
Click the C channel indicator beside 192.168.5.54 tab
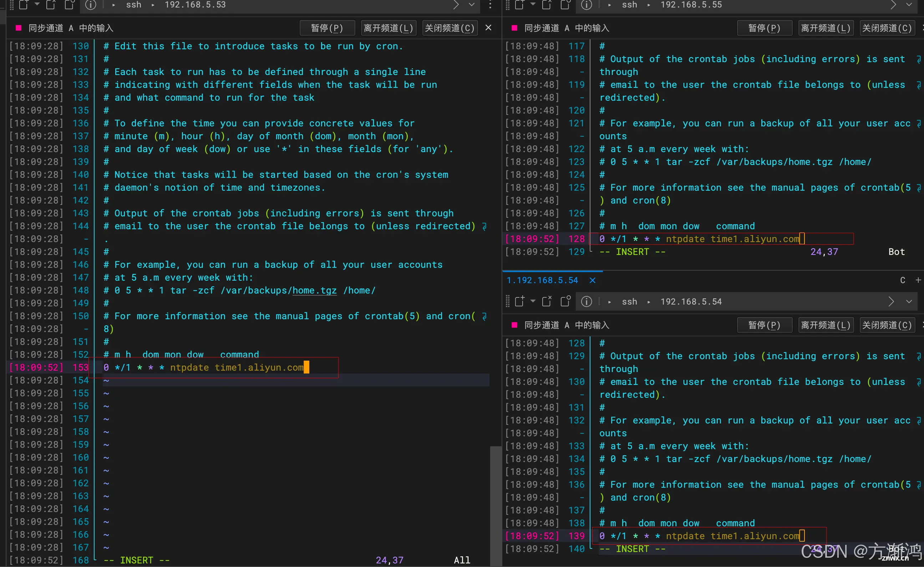point(903,280)
